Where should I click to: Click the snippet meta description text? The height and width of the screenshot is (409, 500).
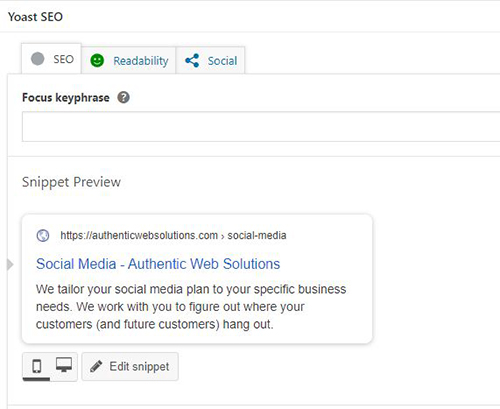pos(191,306)
